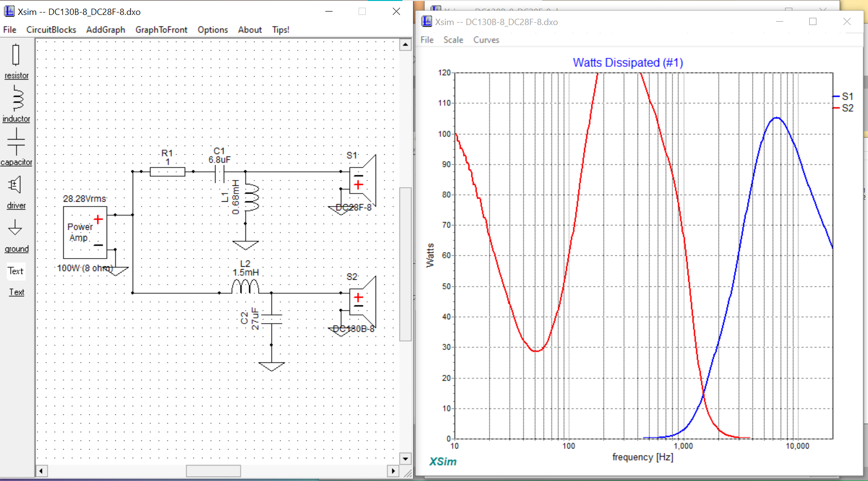This screenshot has height=481, width=868.
Task: Minimize the graph window
Action: (779, 22)
